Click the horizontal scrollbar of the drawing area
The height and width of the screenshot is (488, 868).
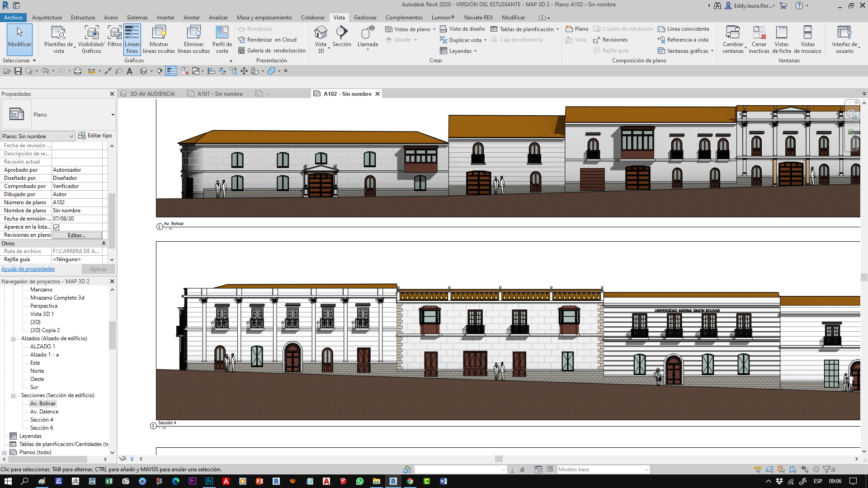(x=499, y=459)
